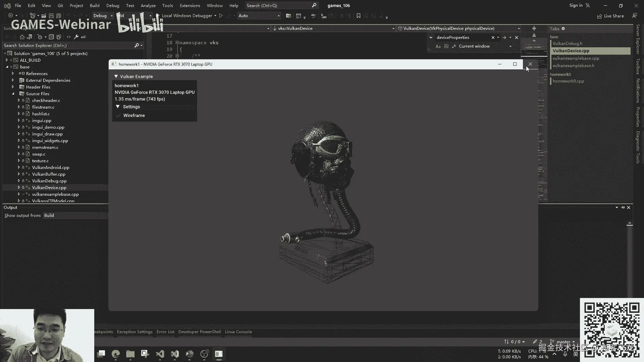Enable the Wireframe checkbox

118,115
